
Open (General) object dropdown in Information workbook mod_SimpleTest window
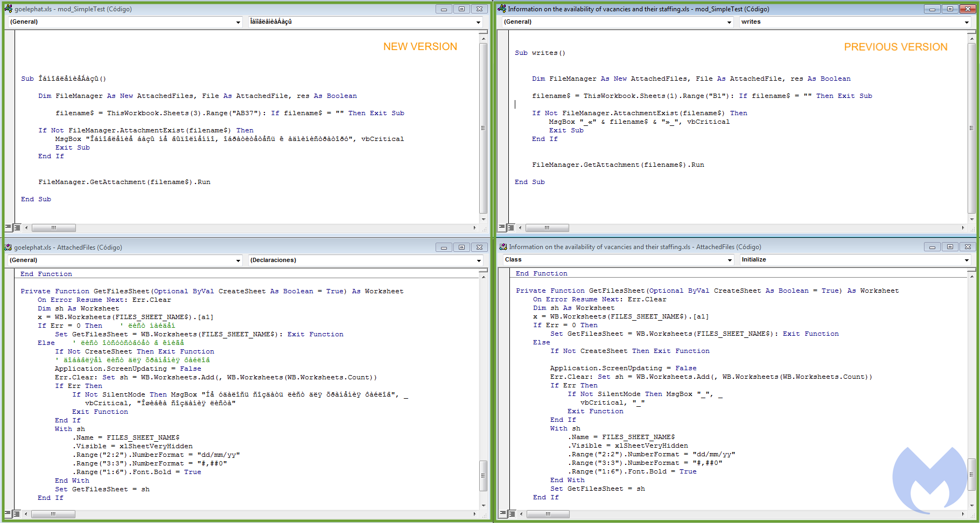tap(617, 22)
